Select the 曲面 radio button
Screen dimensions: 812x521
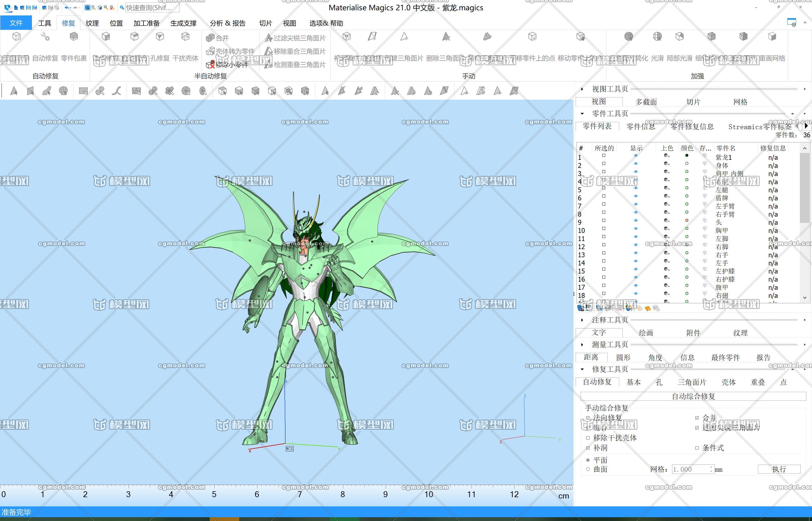pyautogui.click(x=588, y=469)
